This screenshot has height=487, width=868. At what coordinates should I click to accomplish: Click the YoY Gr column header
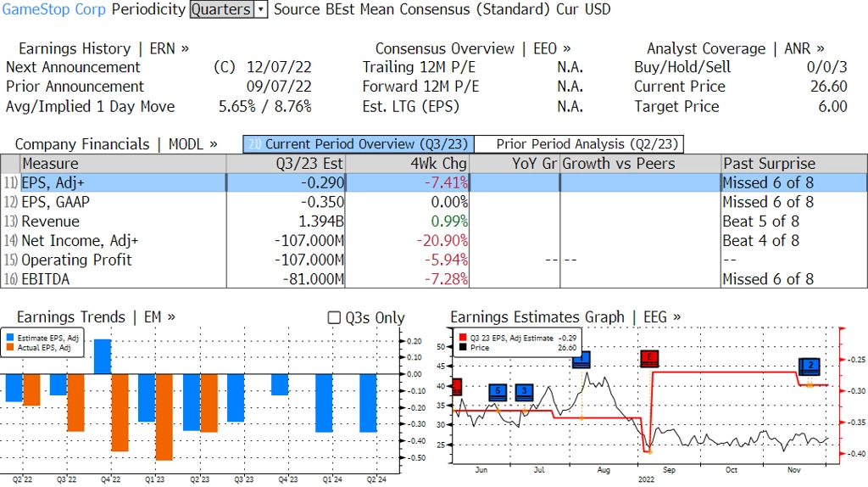[515, 164]
